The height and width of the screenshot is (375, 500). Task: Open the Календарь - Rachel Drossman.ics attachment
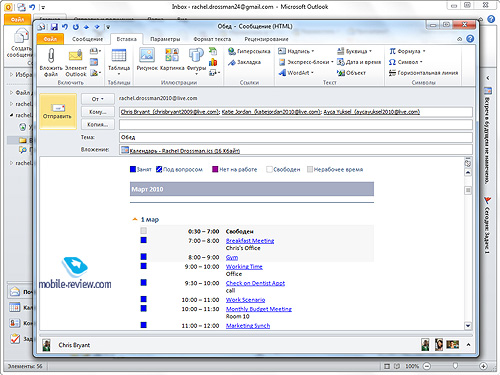click(x=180, y=151)
